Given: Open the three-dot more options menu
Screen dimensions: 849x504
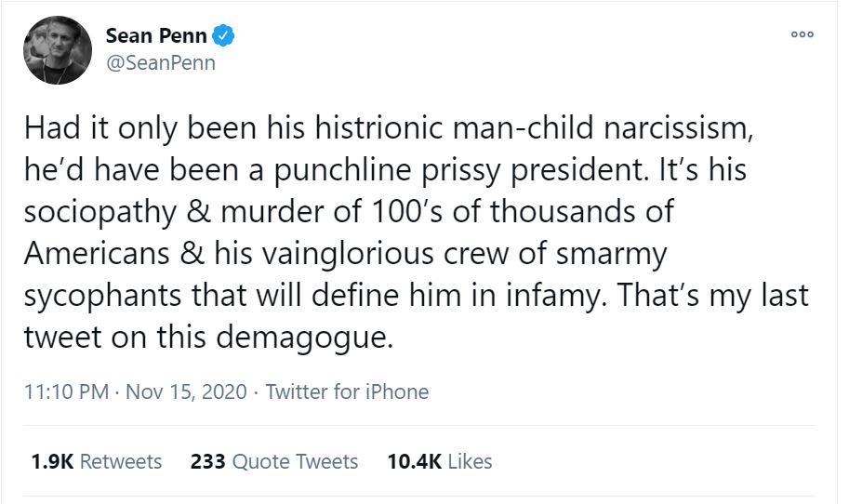Looking at the screenshot, I should click(802, 34).
